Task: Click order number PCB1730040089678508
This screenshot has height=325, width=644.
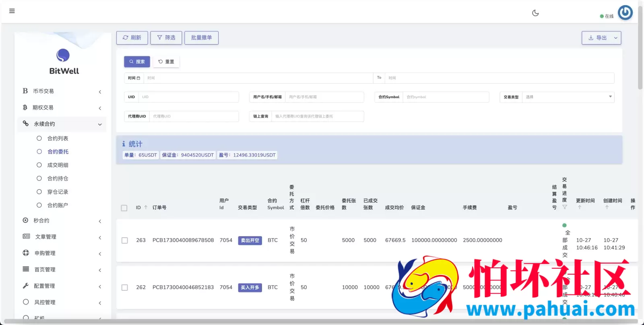Action: [x=183, y=240]
